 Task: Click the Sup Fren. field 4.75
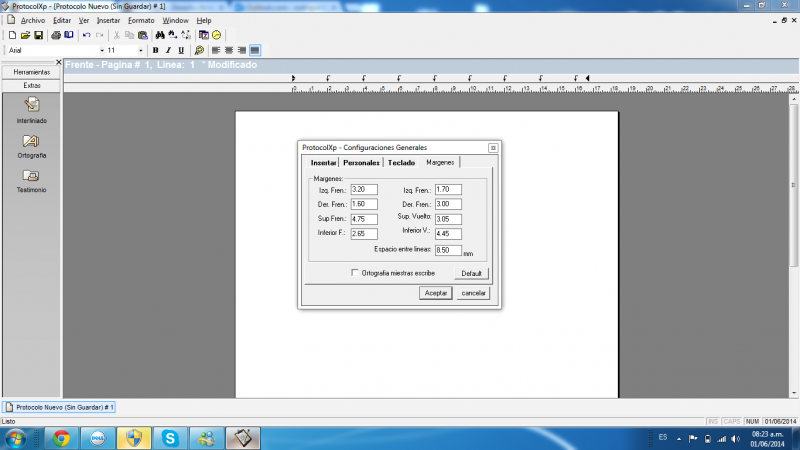click(x=364, y=219)
